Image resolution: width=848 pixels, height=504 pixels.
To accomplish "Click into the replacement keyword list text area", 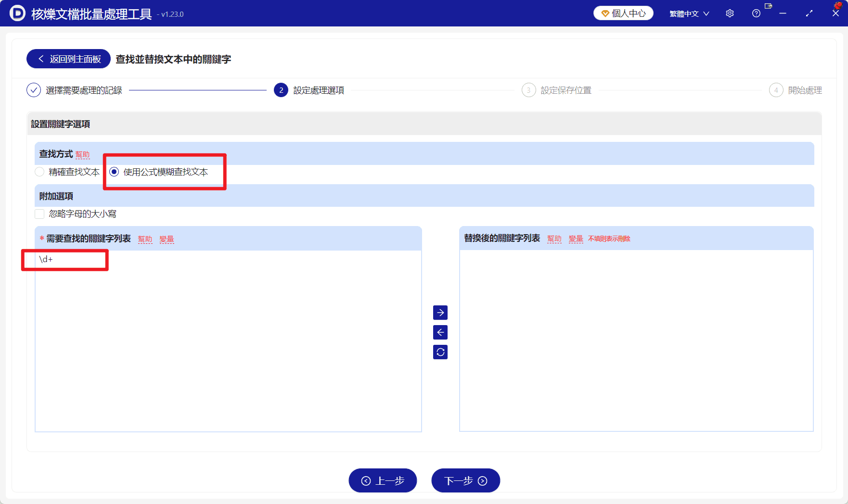I will coord(636,341).
